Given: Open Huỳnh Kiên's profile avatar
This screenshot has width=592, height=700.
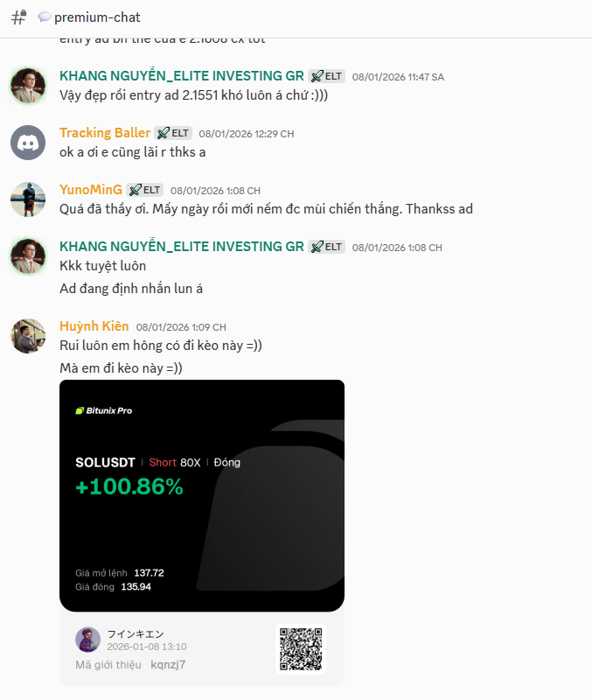Looking at the screenshot, I should 28,336.
